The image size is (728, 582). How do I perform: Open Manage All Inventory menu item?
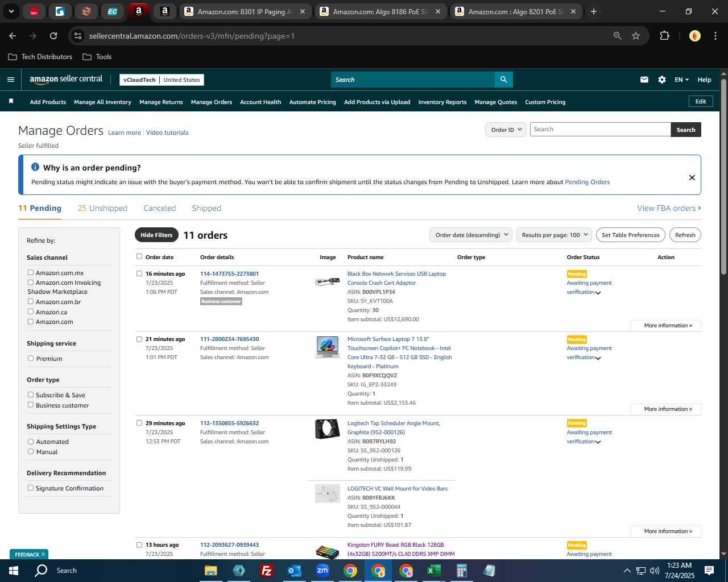(x=102, y=102)
